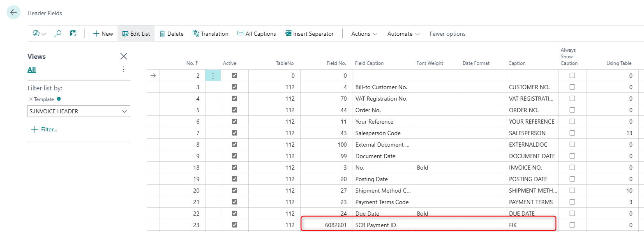Screen dimensions: 644x232
Task: Close the Views filter pane
Action: click(123, 56)
